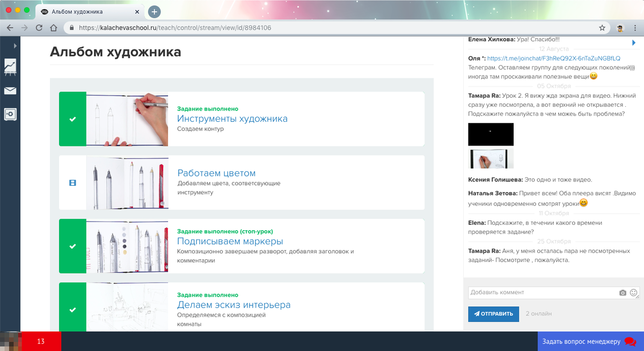Open a new browser tab

(154, 11)
